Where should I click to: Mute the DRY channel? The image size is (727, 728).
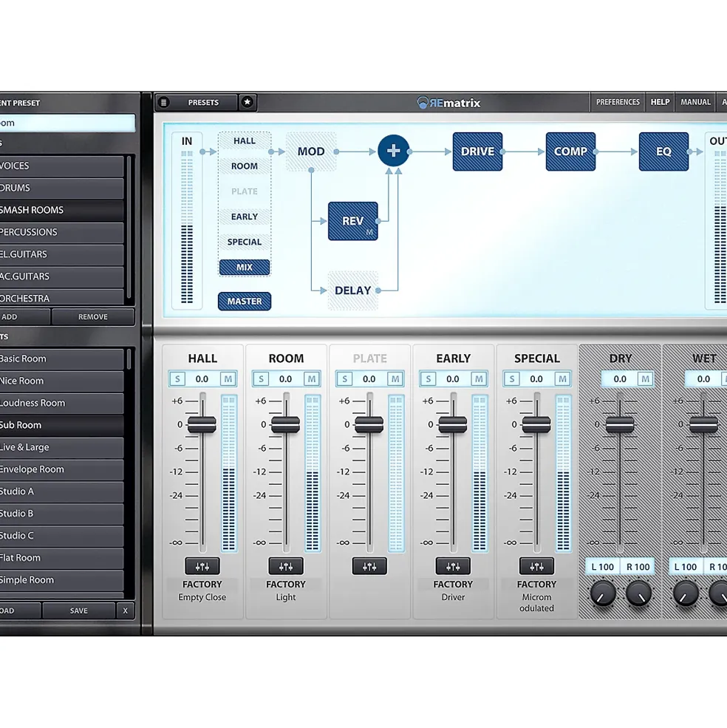(645, 379)
